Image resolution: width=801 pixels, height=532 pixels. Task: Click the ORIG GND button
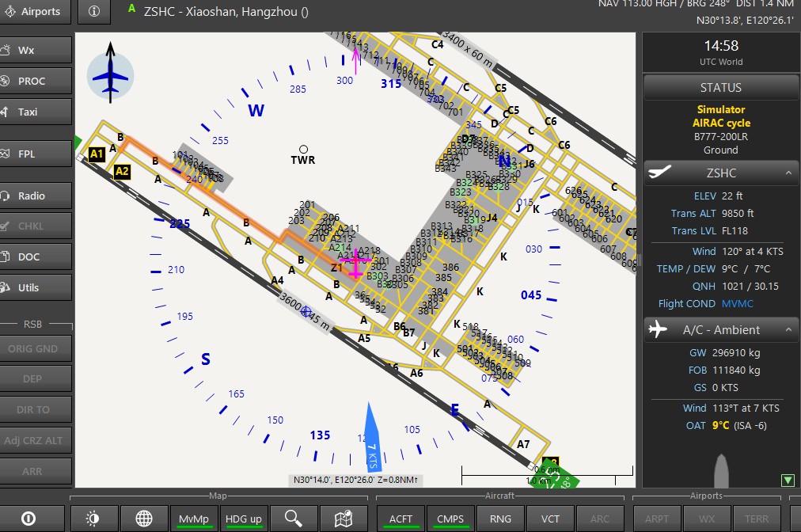point(36,348)
